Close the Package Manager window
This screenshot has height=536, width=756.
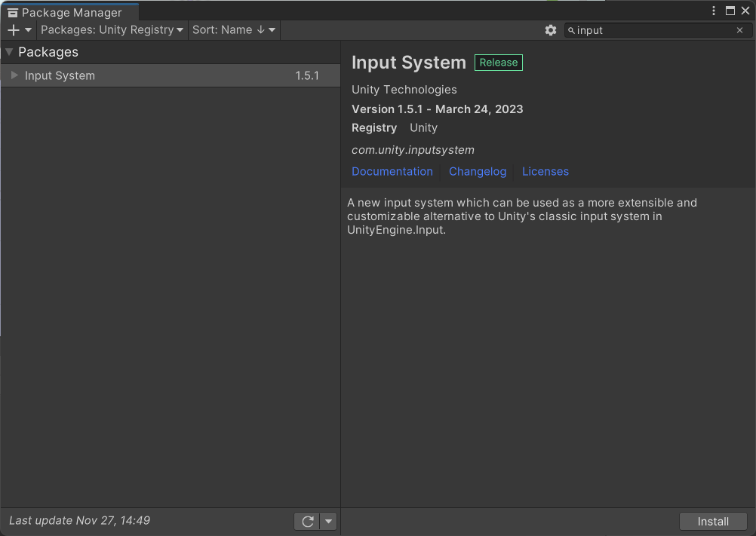[x=745, y=11]
